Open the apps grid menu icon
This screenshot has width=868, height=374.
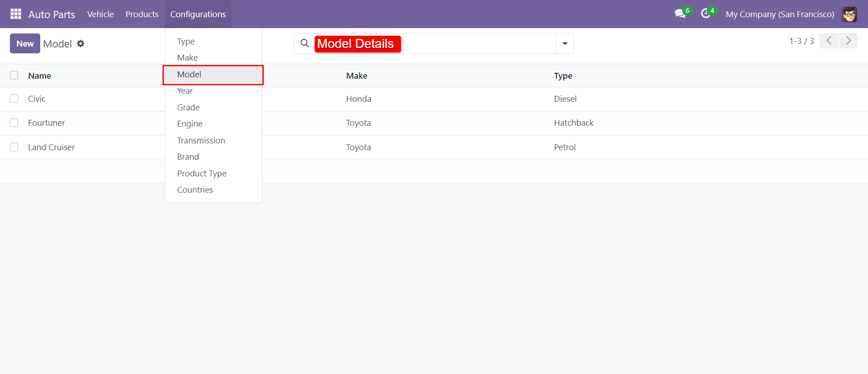point(16,14)
